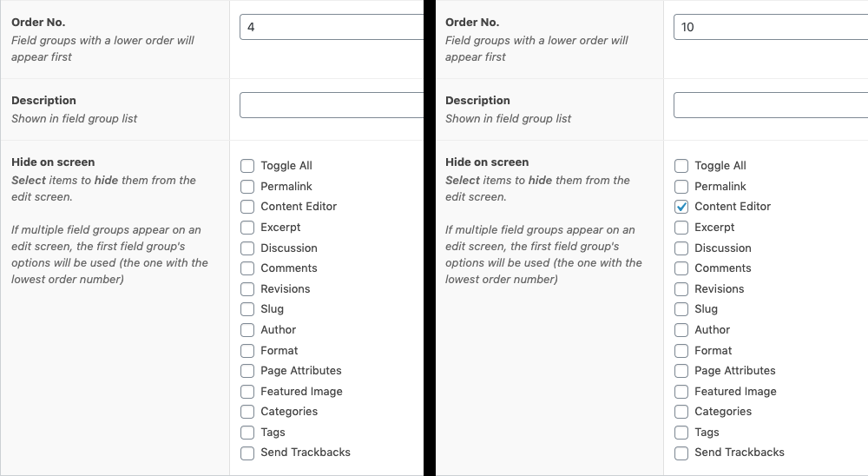
Task: Enable Toggle All in right panel
Action: coord(681,166)
